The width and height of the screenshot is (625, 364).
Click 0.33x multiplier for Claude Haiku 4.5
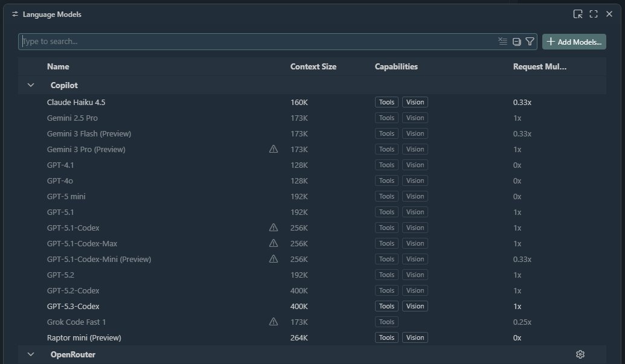[x=522, y=103]
